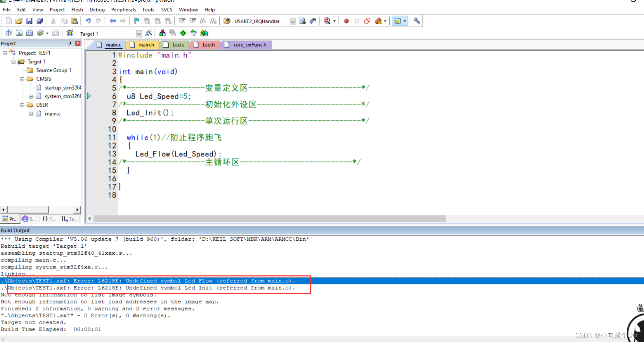Collapse the Target 1 tree node

pos(14,62)
